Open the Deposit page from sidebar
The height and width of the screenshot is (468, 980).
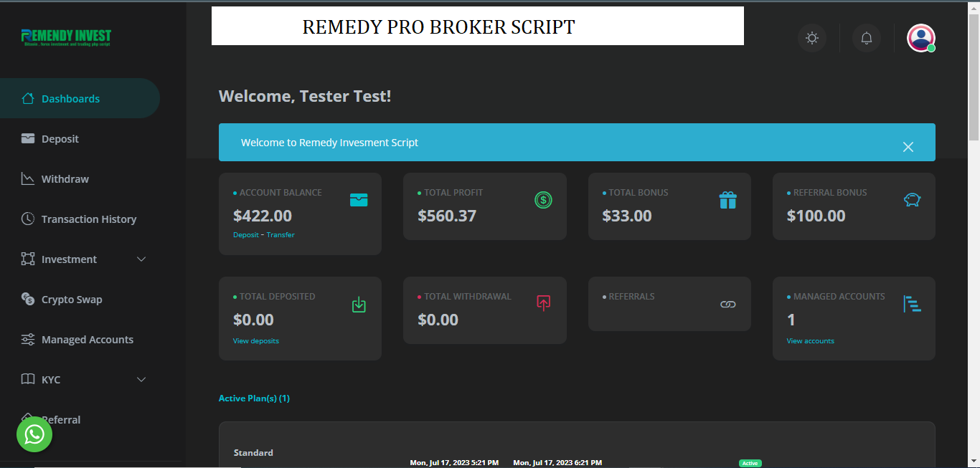click(x=60, y=139)
